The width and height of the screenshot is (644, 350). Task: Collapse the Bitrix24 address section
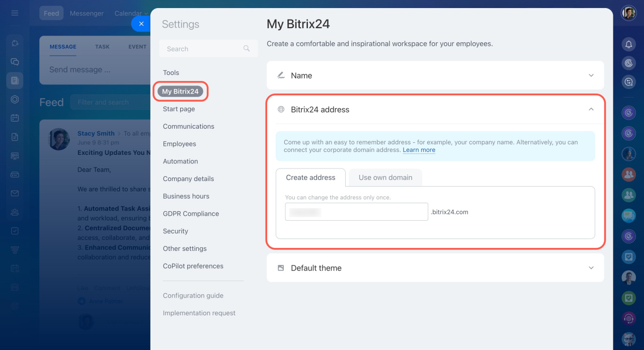click(x=591, y=109)
